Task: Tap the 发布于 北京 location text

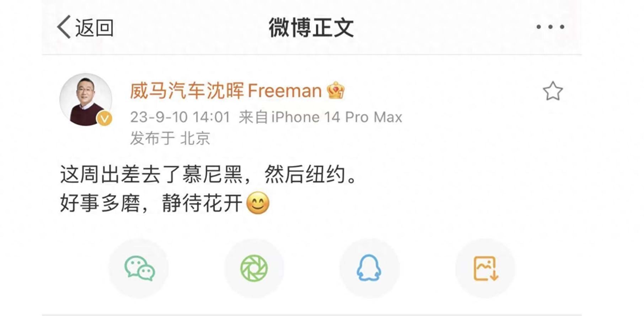Action: (170, 138)
